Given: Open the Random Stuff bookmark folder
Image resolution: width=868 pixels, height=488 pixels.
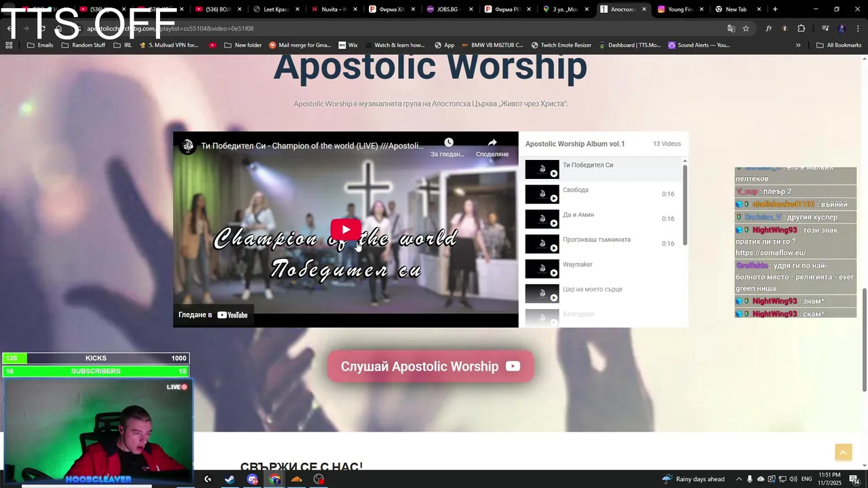Looking at the screenshot, I should click(83, 45).
